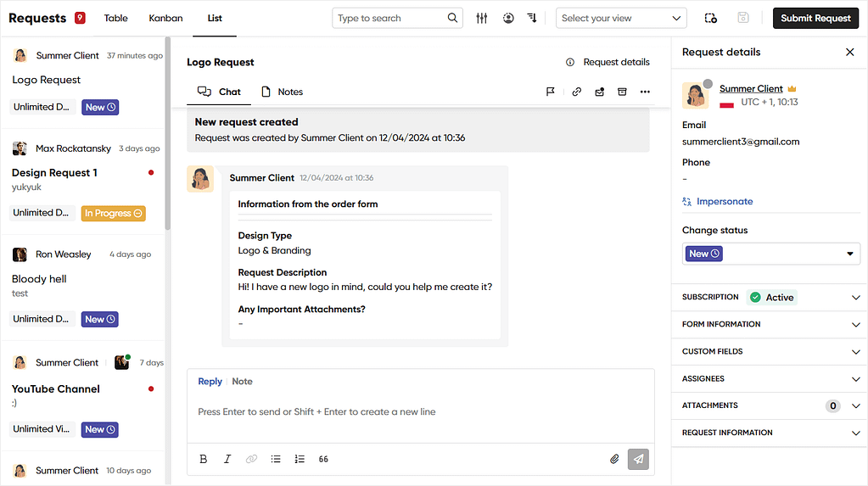Switch to the Kanban view

pos(165,18)
